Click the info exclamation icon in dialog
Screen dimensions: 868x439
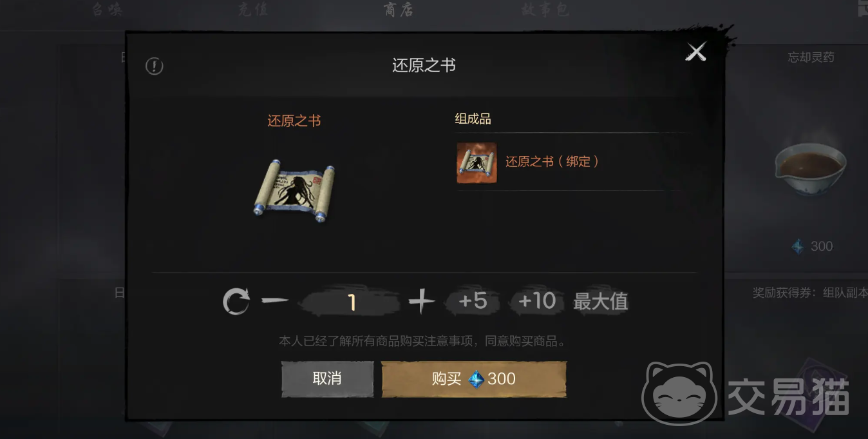(x=155, y=66)
